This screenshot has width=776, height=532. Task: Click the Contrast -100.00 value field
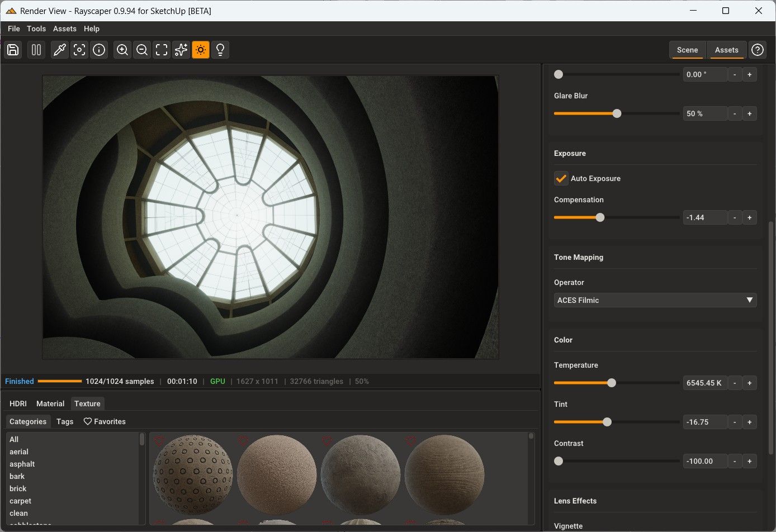[x=705, y=461]
